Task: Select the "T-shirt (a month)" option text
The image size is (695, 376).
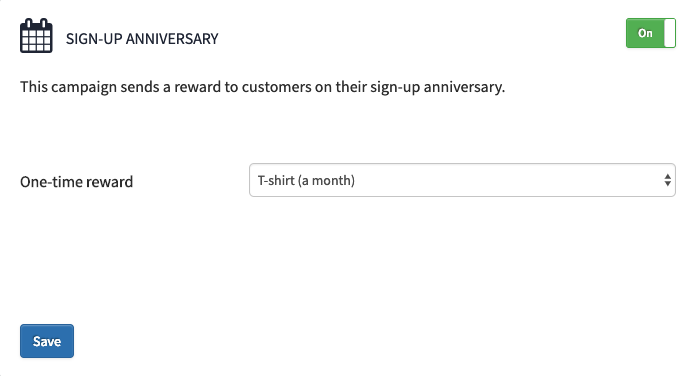Action: [x=306, y=180]
